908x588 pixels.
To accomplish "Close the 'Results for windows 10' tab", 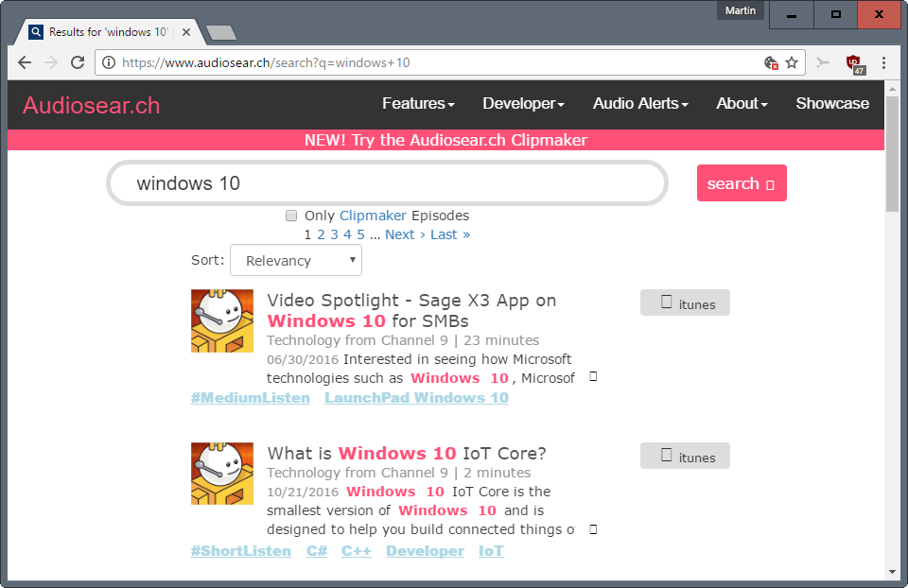I will (186, 32).
